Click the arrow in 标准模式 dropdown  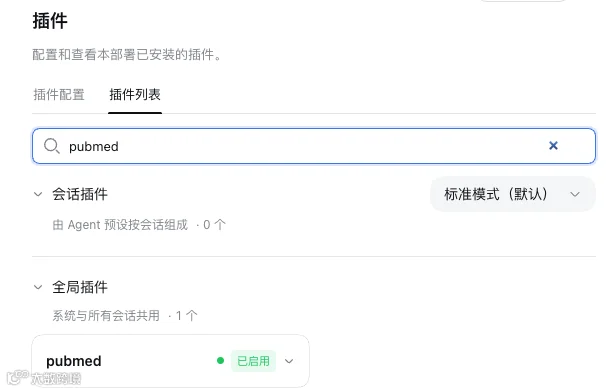pos(575,194)
